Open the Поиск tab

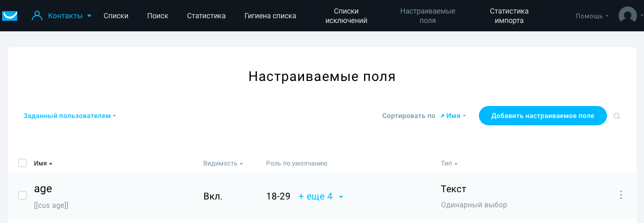pyautogui.click(x=158, y=16)
